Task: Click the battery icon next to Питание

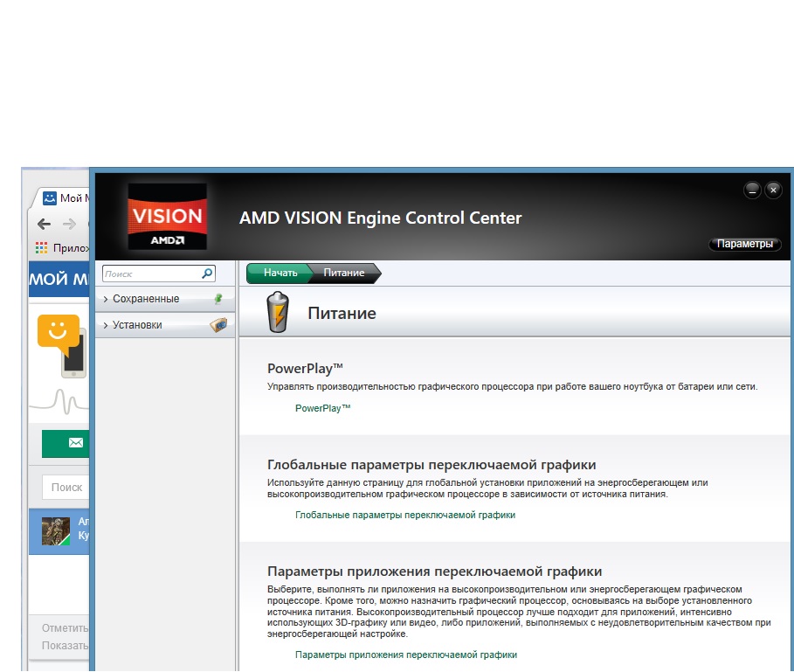Action: click(x=278, y=312)
